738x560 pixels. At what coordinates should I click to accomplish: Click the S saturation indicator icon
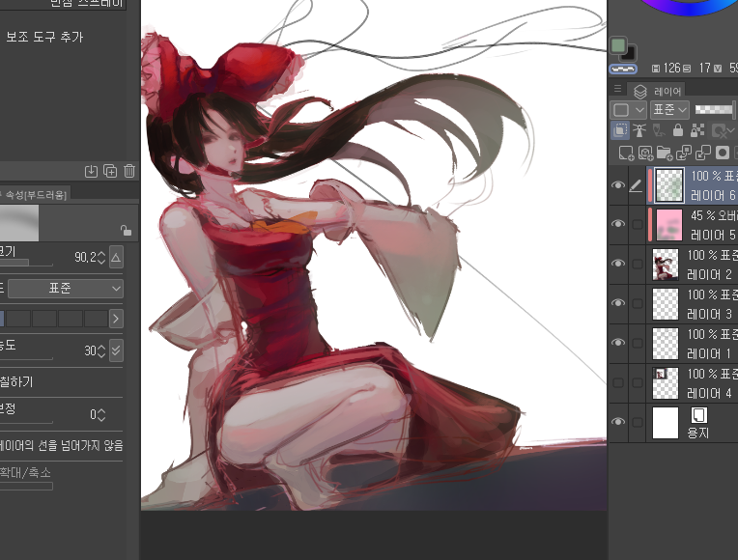click(x=687, y=69)
